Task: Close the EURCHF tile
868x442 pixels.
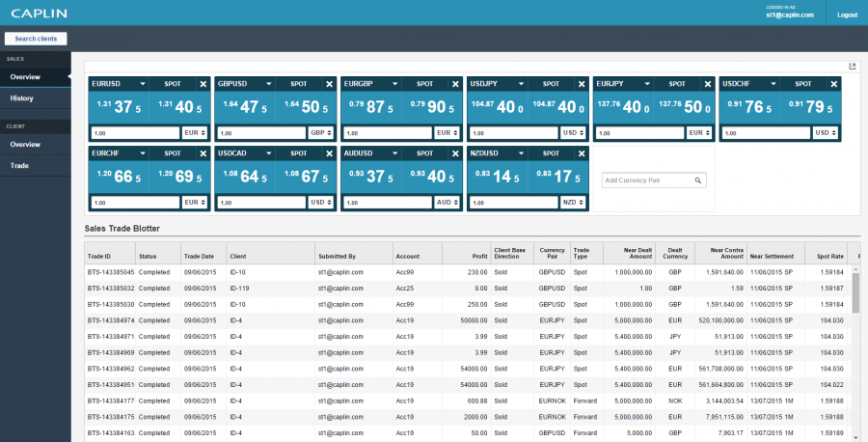Action: point(203,153)
